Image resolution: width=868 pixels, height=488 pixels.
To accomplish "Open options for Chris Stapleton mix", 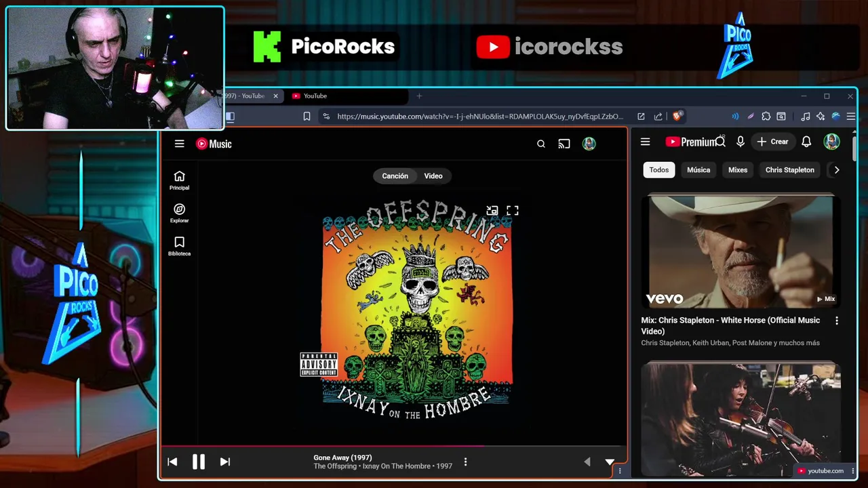I will tap(836, 321).
